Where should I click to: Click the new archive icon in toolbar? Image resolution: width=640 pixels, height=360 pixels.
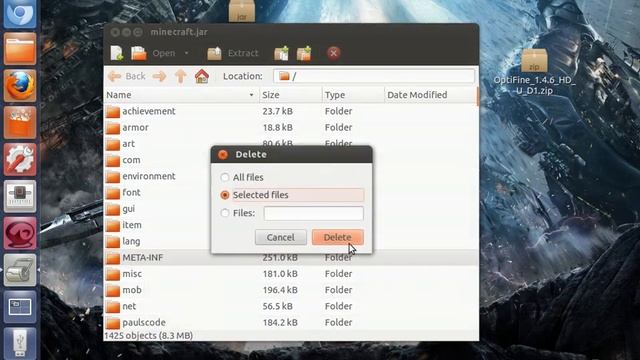point(117,53)
